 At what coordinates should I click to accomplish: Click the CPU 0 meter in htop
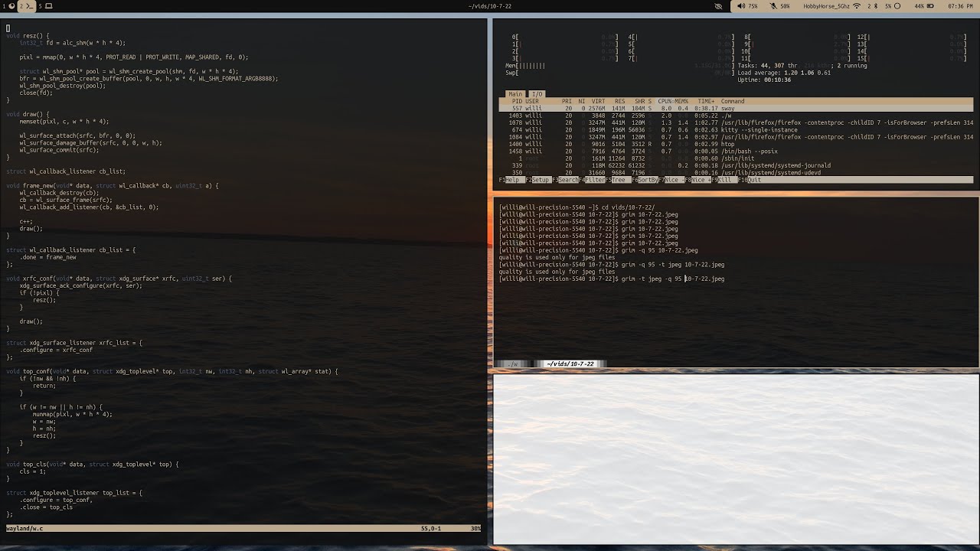tap(565, 37)
